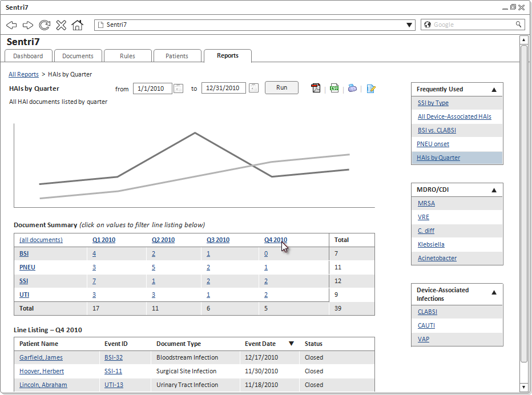Reload the page with the refresh icon

point(45,25)
